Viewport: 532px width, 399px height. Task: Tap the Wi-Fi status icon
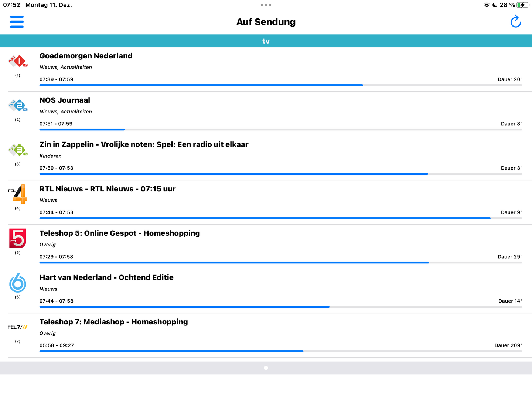tap(487, 5)
